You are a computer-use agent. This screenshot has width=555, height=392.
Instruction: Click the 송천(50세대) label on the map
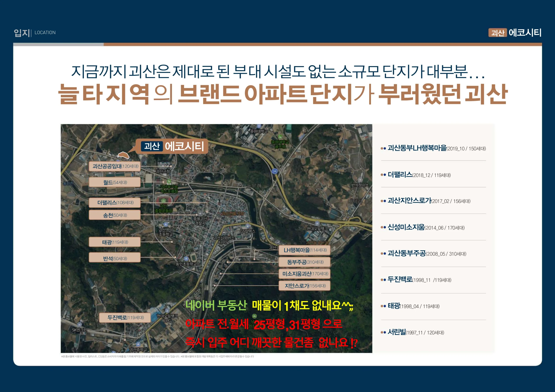click(115, 215)
